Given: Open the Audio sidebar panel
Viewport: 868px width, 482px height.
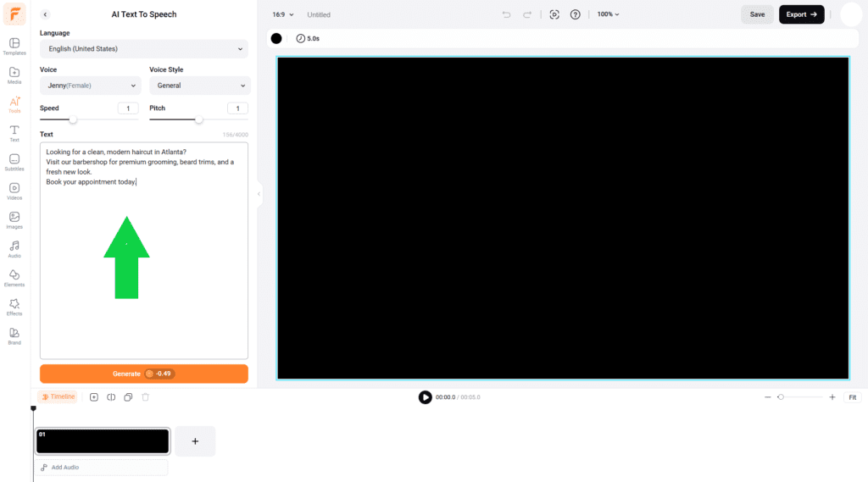Looking at the screenshot, I should tap(14, 250).
